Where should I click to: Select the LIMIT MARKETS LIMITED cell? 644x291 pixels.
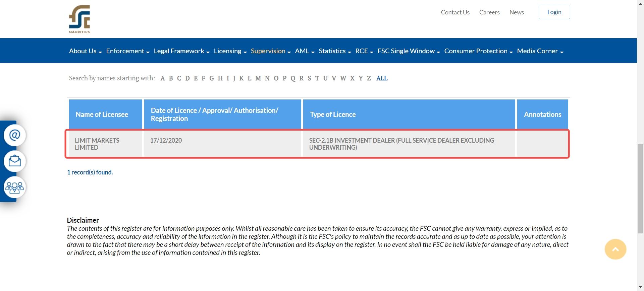(106, 144)
